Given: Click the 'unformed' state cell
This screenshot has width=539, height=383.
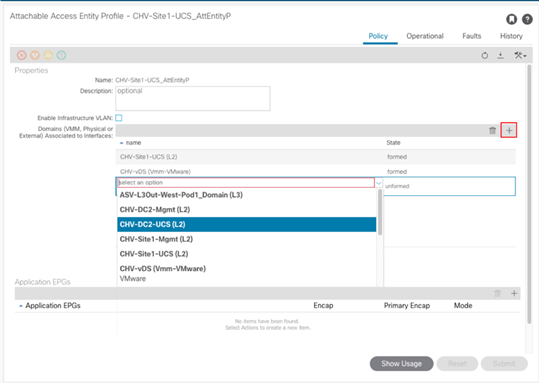Looking at the screenshot, I should 397,186.
